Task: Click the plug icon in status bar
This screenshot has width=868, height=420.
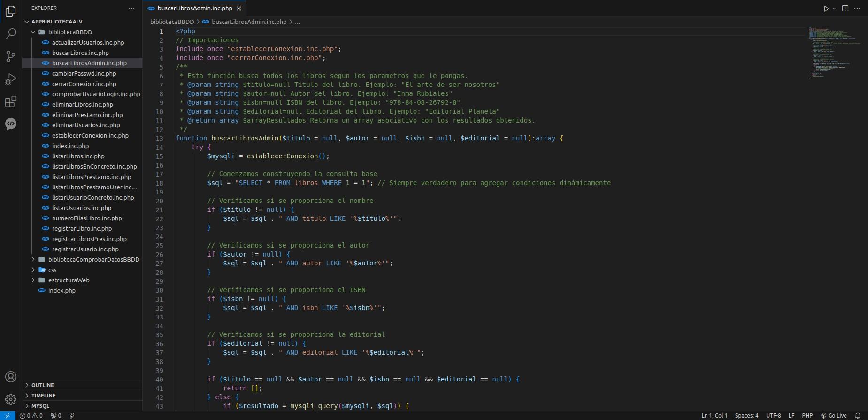Action: [x=72, y=416]
